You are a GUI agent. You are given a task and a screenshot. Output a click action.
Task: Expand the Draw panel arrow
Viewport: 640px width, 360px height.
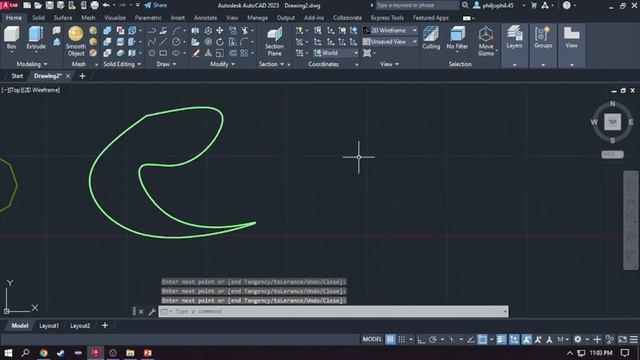[174, 64]
